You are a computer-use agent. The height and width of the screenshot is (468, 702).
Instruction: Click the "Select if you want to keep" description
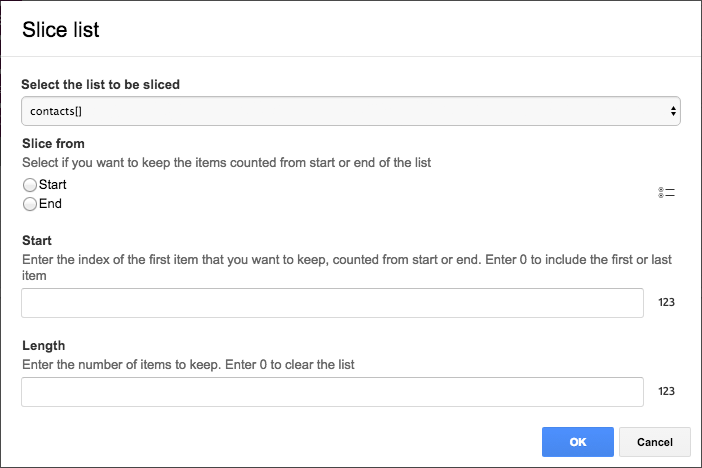point(226,162)
